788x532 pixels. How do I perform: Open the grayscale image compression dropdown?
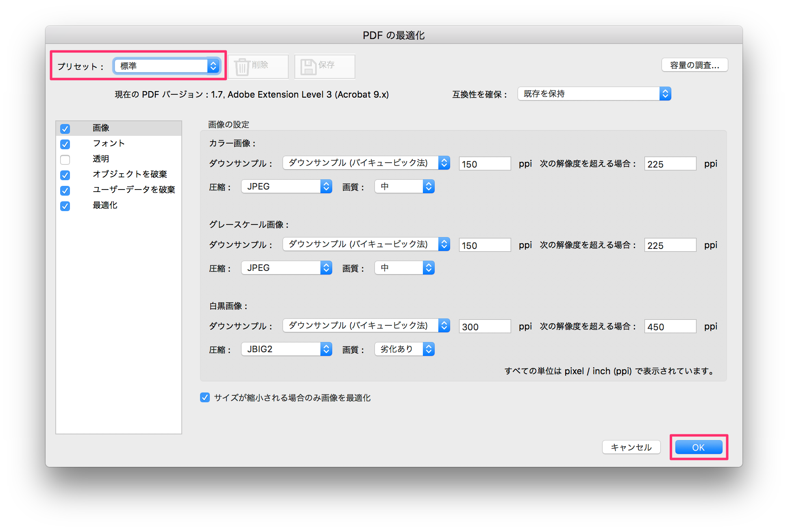pos(287,268)
